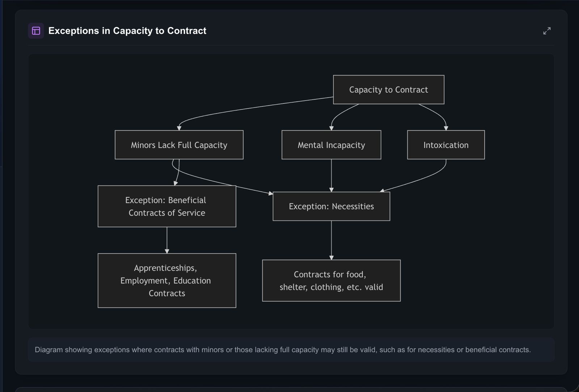Expand the diagram to fullscreen
This screenshot has height=392, width=579.
[x=546, y=31]
